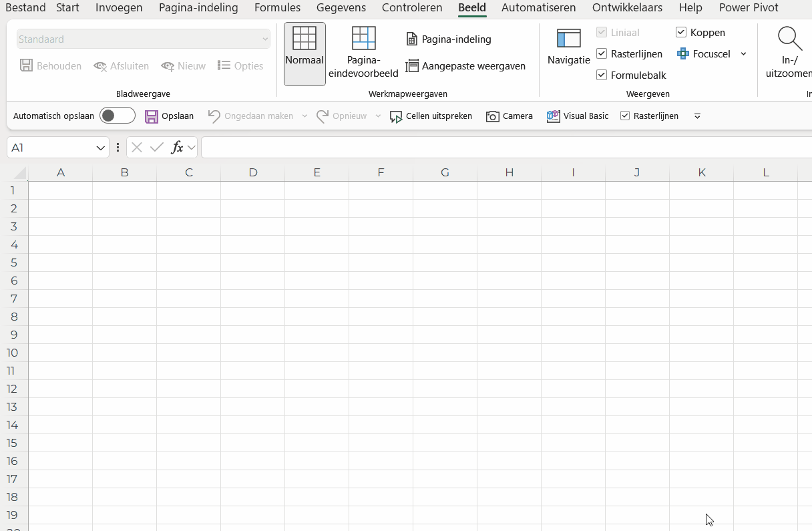Disable the Formulebalk checkbox
This screenshot has height=531, width=812.
pyautogui.click(x=602, y=75)
